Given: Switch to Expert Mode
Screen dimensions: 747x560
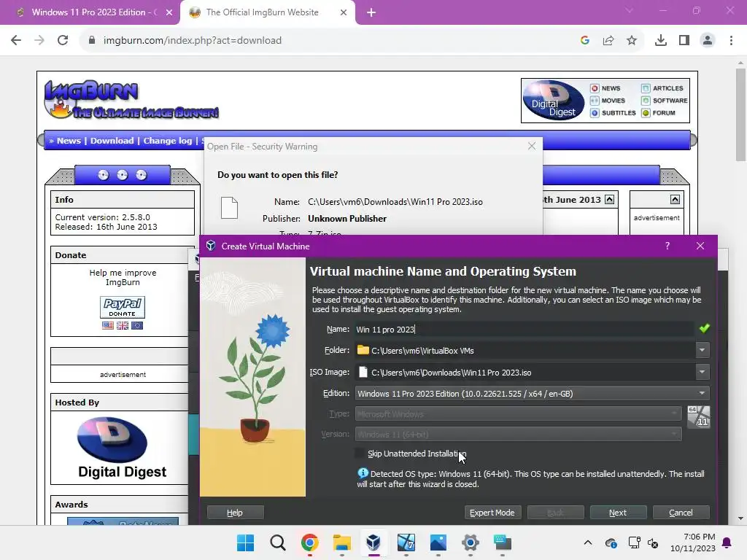Looking at the screenshot, I should tap(492, 513).
